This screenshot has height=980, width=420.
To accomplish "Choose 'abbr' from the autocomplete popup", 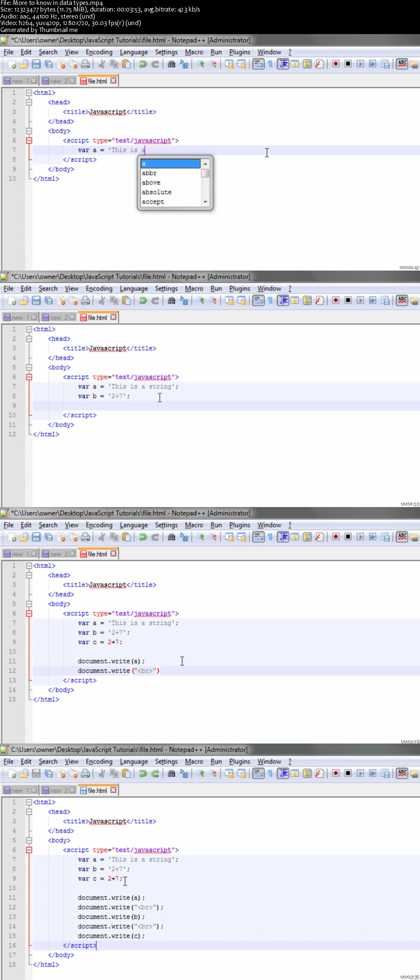I will 171,173.
